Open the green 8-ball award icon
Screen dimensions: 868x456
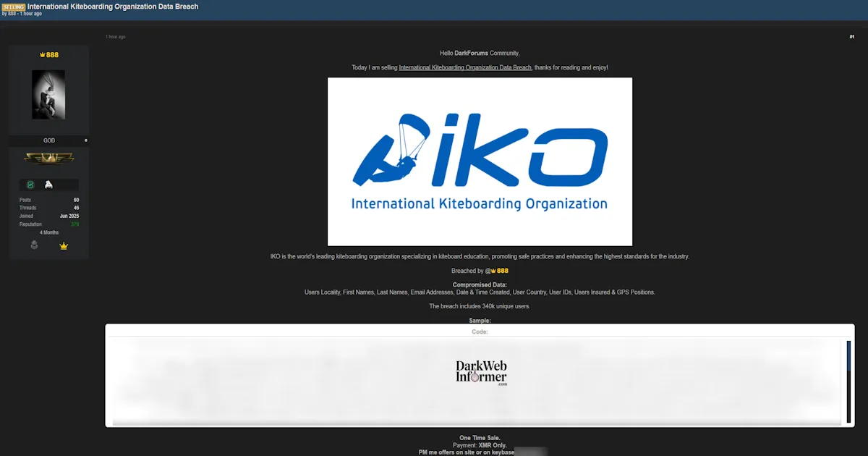(30, 185)
